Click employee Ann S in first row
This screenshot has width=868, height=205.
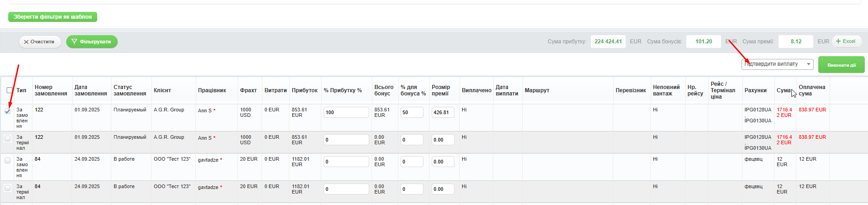click(204, 110)
